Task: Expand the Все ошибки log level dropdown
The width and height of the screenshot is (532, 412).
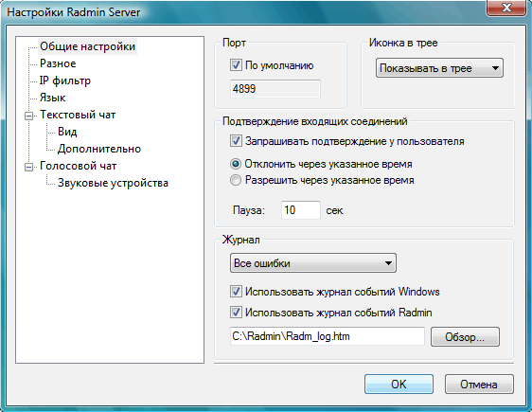Action: click(x=313, y=263)
